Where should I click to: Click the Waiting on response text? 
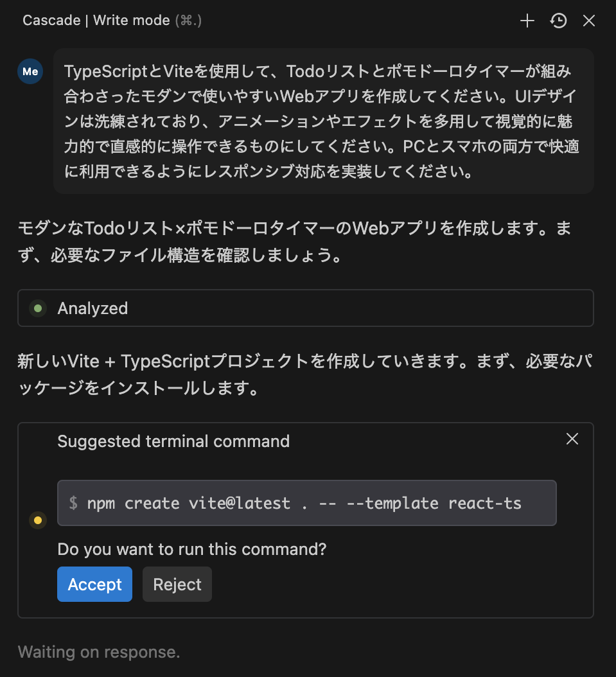tap(98, 652)
